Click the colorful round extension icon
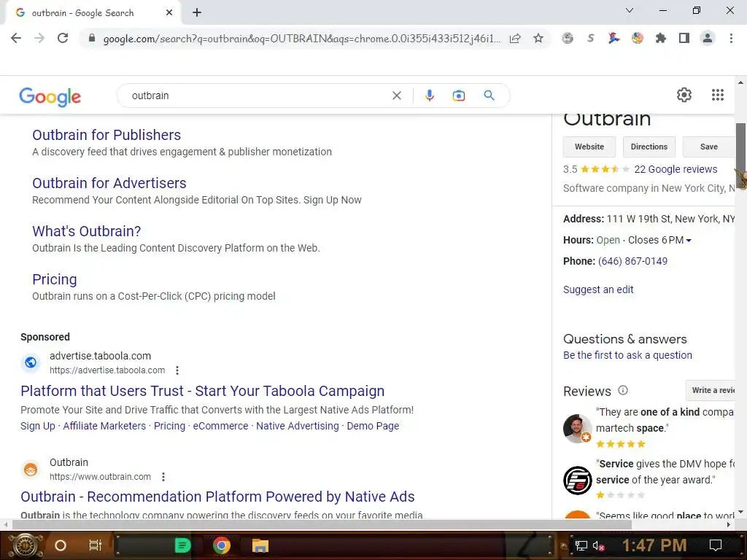Image resolution: width=747 pixels, height=560 pixels. tap(637, 38)
